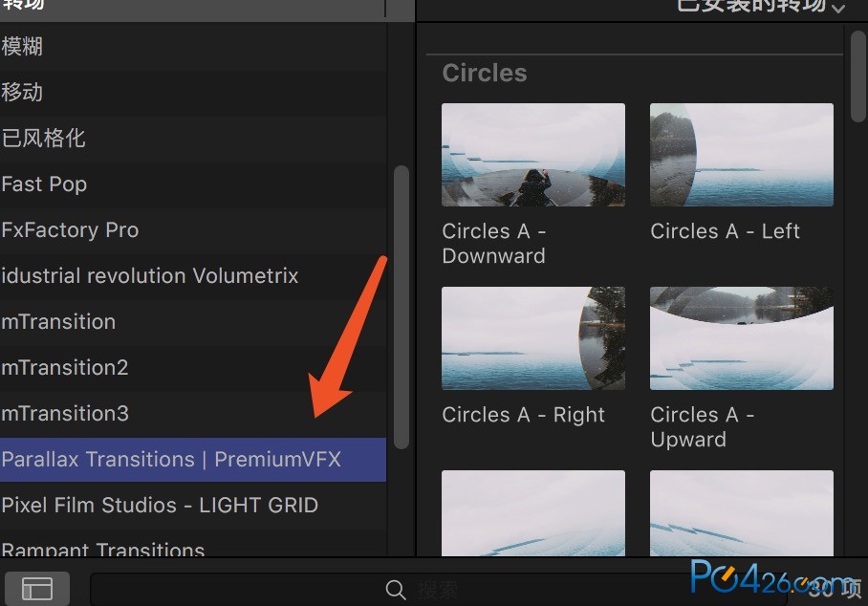
Task: Open the 已安装的转场 dropdown menu
Action: click(761, 6)
